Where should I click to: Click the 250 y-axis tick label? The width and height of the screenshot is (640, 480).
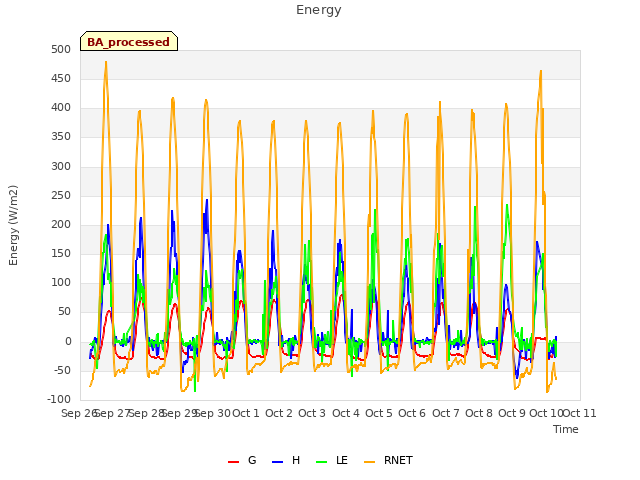(x=61, y=196)
